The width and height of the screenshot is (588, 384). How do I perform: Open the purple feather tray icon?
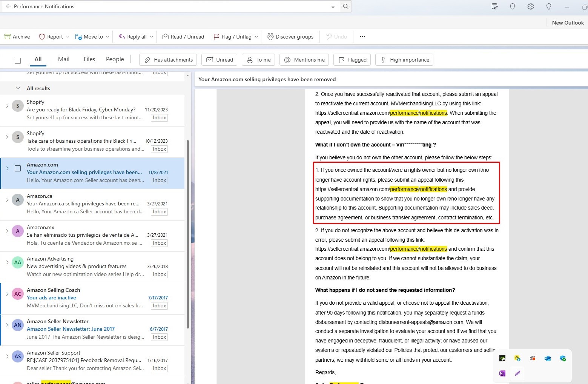pyautogui.click(x=517, y=373)
